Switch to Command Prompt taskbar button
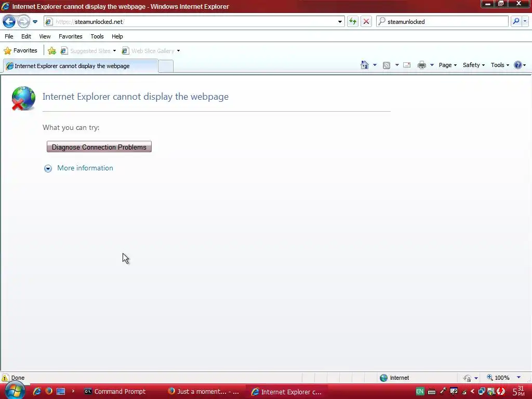This screenshot has height=399, width=532. coord(115,392)
